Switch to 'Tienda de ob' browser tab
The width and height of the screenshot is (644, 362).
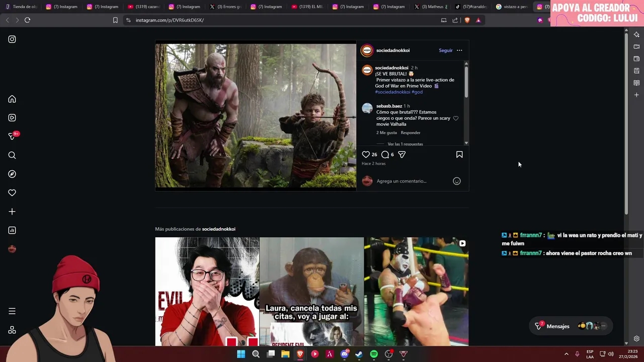point(21,7)
